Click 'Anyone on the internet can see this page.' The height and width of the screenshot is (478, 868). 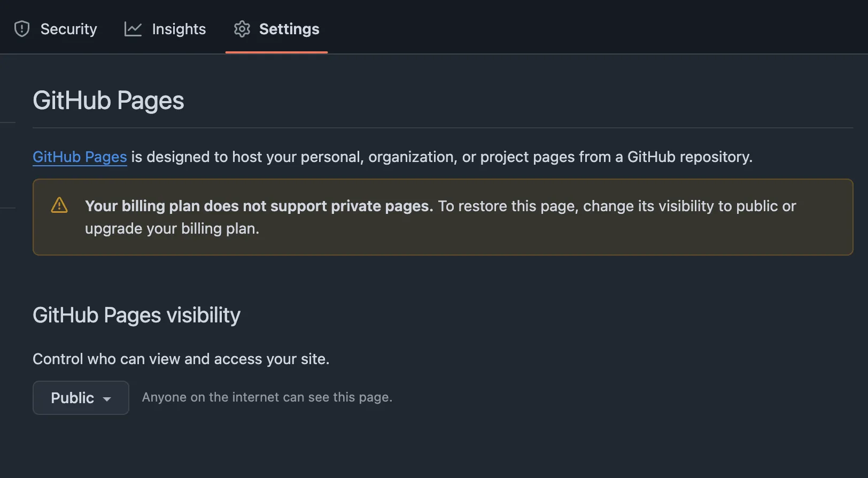267,397
